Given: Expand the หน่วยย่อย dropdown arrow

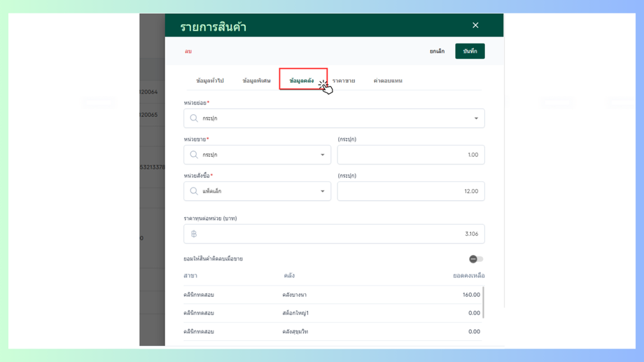Looking at the screenshot, I should (476, 118).
